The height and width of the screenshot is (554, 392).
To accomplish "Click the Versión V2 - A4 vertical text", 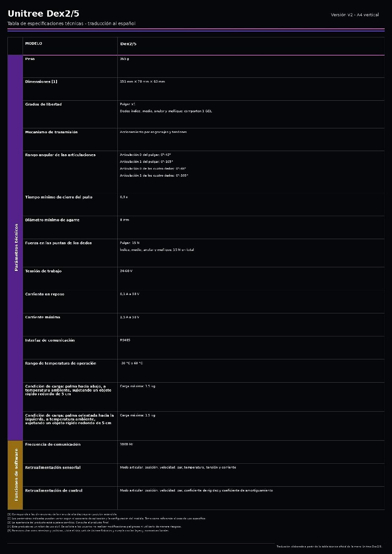I will click(355, 15).
